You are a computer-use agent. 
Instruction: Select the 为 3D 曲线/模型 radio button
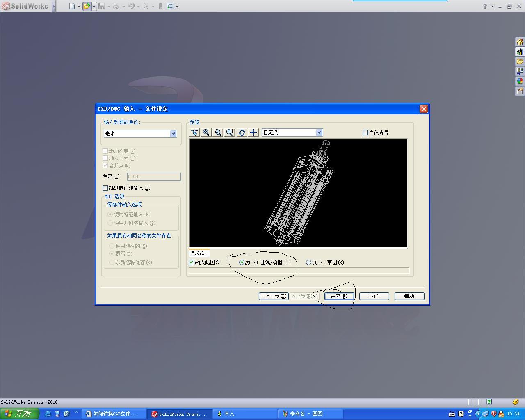(x=242, y=262)
